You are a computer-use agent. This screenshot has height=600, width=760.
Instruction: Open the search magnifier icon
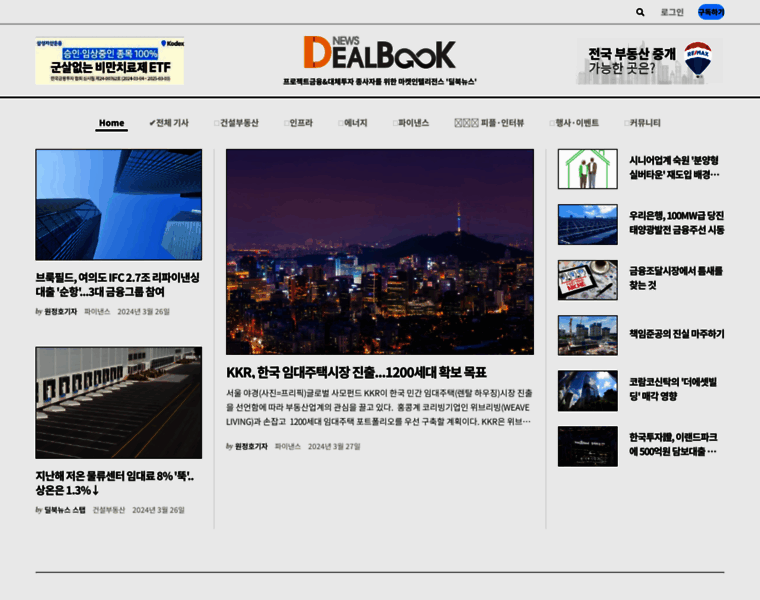pyautogui.click(x=640, y=12)
